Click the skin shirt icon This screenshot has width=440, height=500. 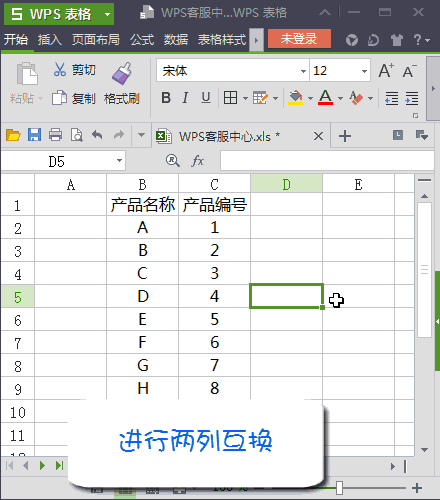tap(396, 40)
